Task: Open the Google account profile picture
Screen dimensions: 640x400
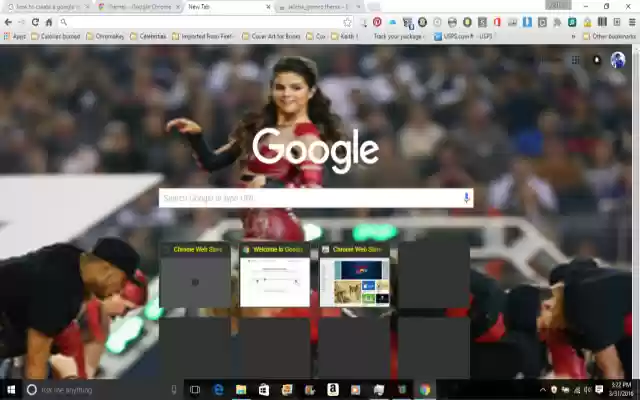Action: coord(618,60)
